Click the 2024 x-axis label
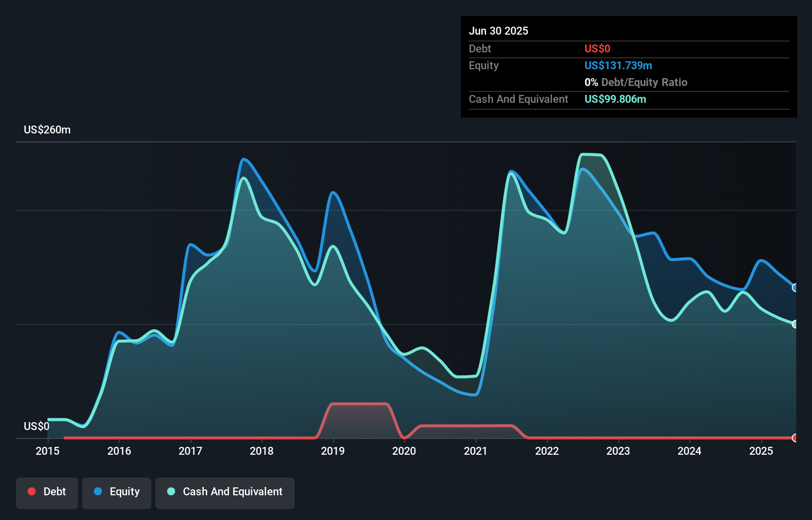This screenshot has height=520, width=812. [689, 451]
